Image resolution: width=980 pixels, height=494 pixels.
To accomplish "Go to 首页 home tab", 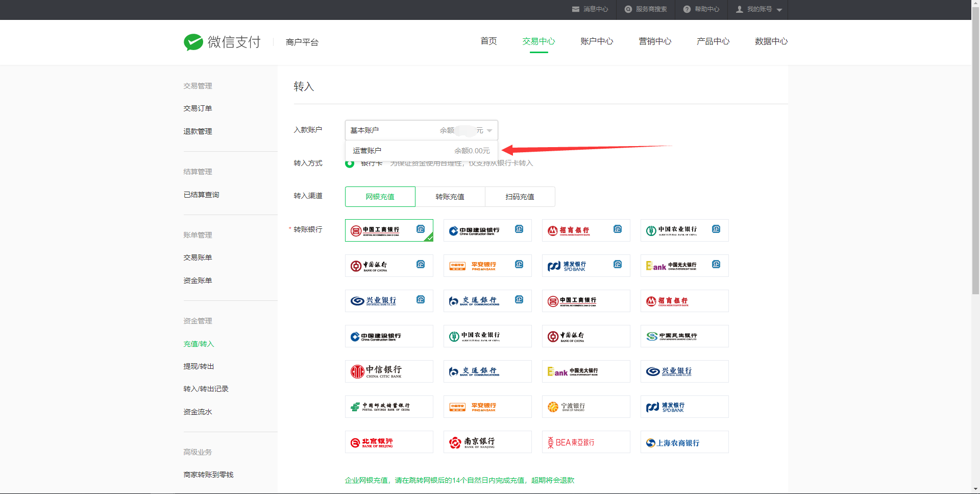I will pyautogui.click(x=488, y=41).
